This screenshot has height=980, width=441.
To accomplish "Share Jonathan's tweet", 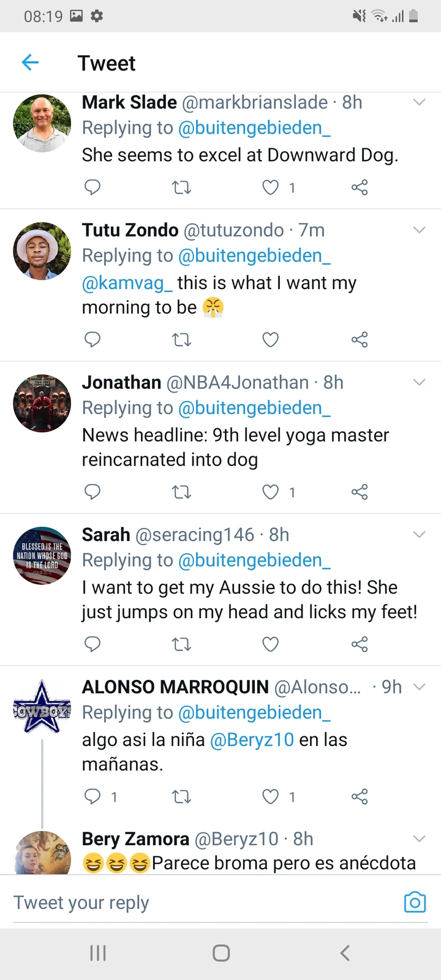I will coord(360,492).
